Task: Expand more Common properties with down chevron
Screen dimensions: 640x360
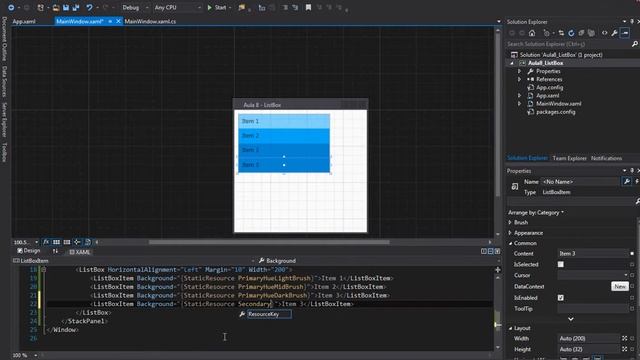Action: [571, 319]
